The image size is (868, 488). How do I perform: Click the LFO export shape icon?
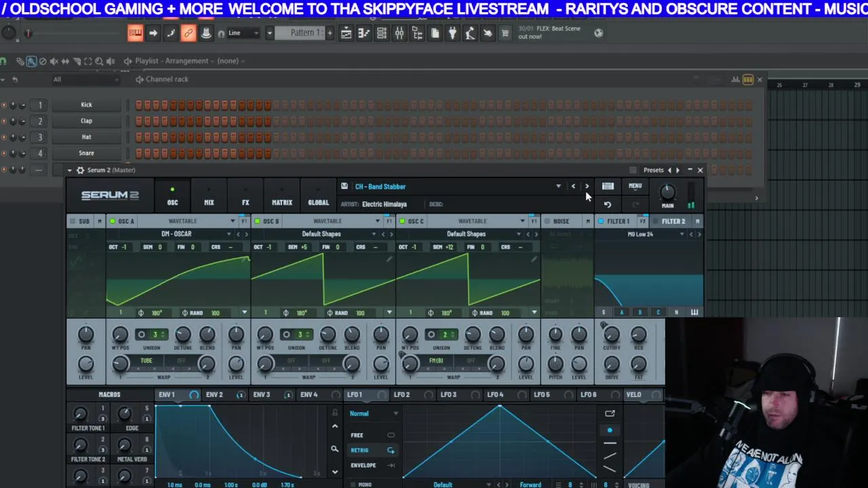[x=610, y=413]
